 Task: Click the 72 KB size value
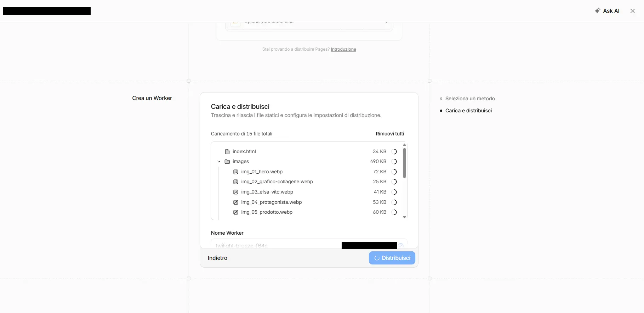380,172
